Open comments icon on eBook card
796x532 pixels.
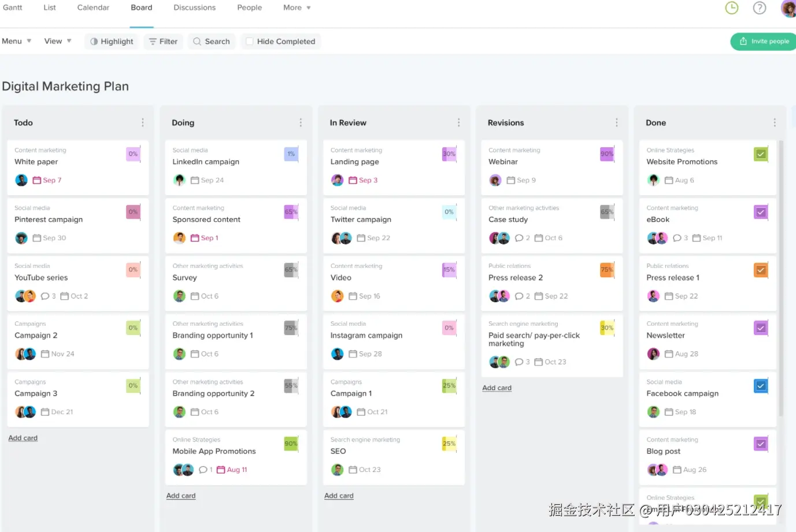(x=677, y=238)
